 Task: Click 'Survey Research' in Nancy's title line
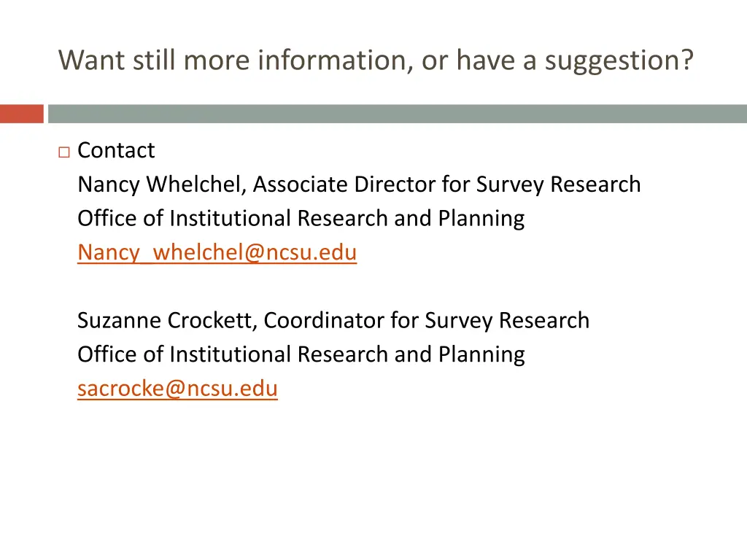pyautogui.click(x=558, y=184)
